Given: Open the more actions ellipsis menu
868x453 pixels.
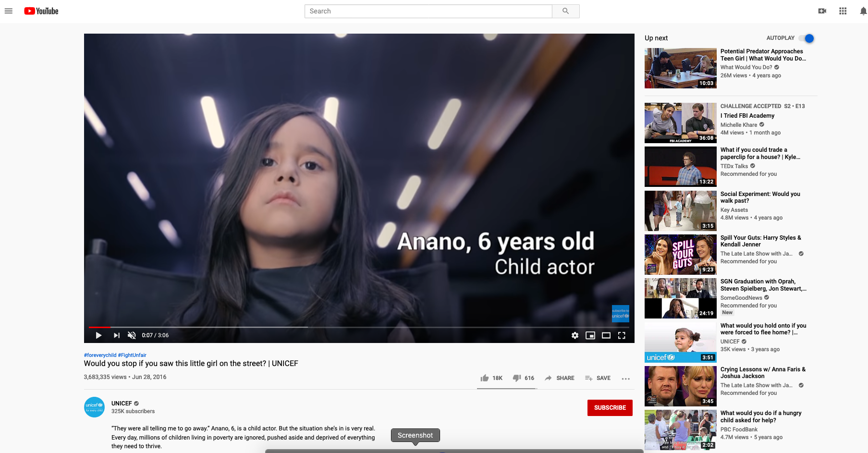Looking at the screenshot, I should coord(625,379).
